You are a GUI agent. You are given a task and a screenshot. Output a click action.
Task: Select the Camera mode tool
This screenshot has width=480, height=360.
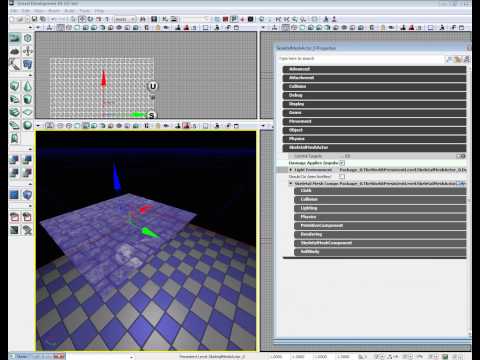[x=15, y=38]
